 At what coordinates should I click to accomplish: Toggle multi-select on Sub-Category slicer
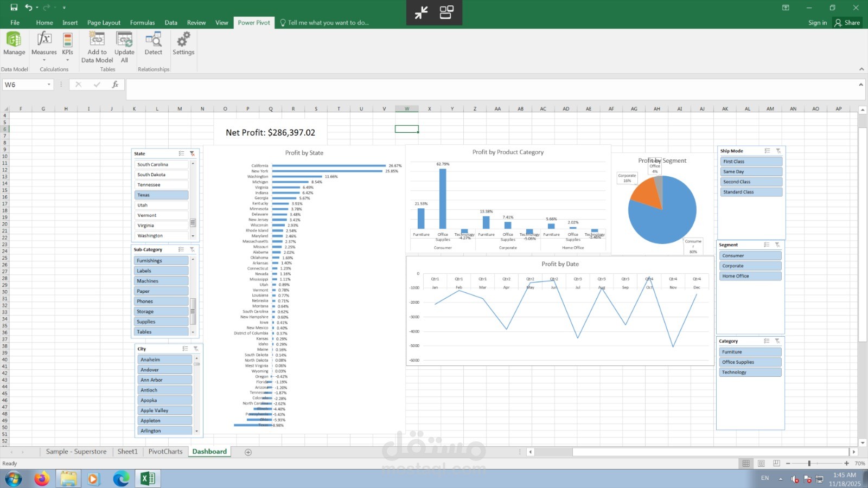[x=181, y=249]
